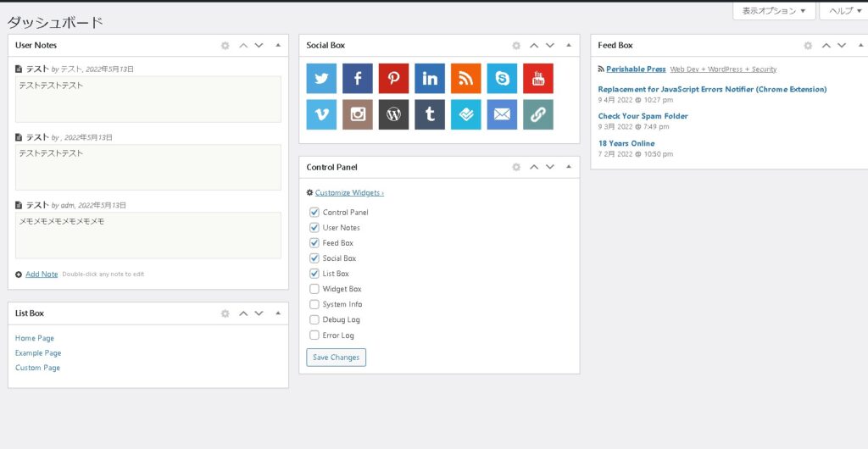Expand the ヘルプ help dropdown
868x449 pixels.
843,11
